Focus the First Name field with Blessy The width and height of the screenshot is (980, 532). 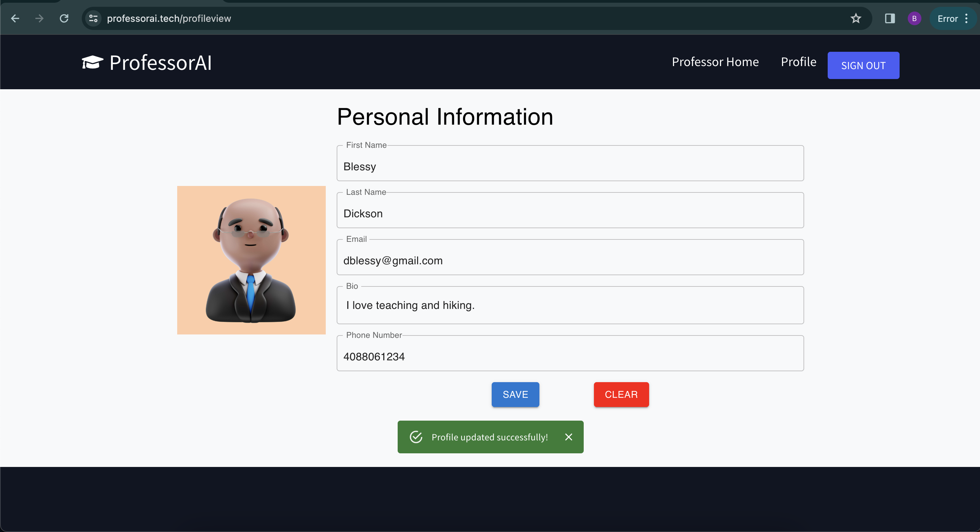coord(570,163)
